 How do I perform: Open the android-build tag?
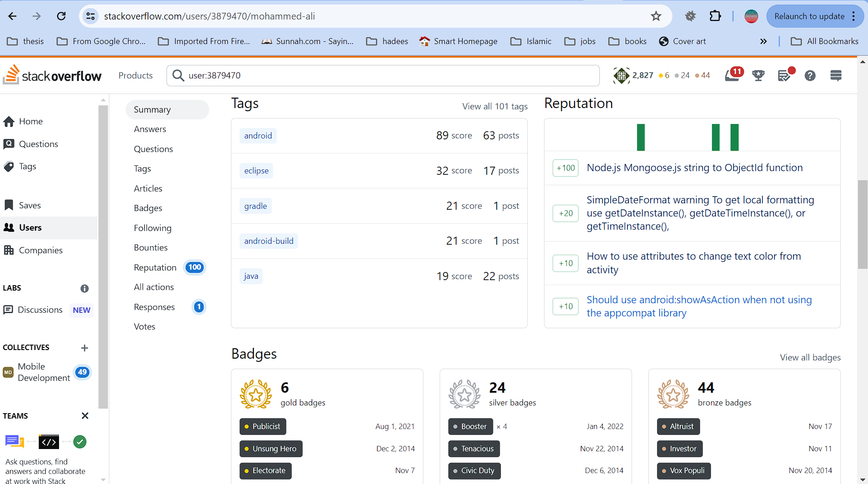pos(269,241)
